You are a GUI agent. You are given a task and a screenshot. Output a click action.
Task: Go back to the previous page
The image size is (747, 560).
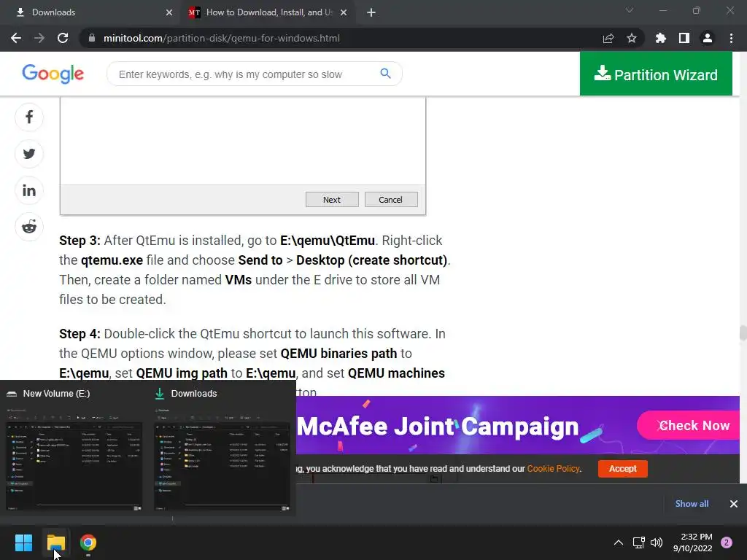(x=16, y=38)
